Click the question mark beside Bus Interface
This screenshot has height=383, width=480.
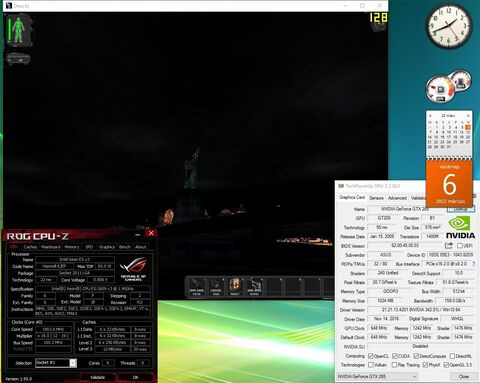[x=473, y=264]
